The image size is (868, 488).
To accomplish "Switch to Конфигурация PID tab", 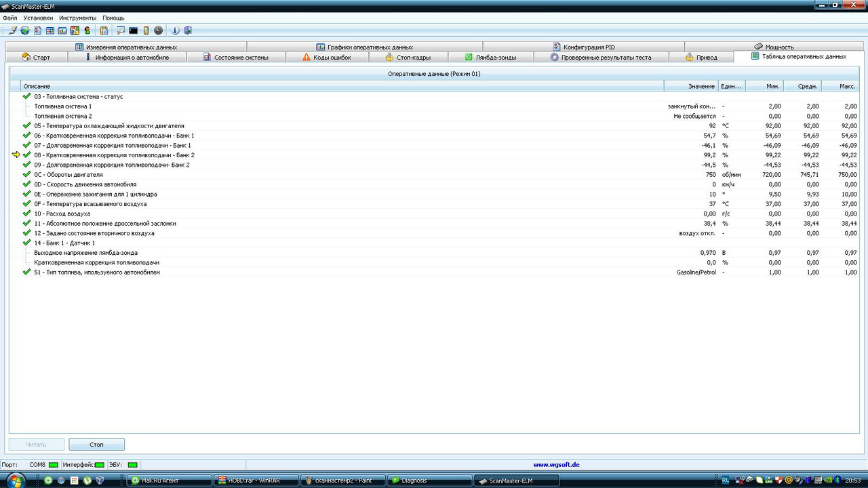I will 583,47.
